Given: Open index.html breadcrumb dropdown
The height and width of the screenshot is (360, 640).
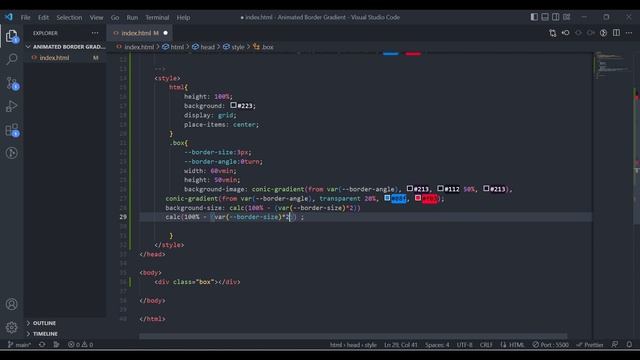Looking at the screenshot, I should point(136,47).
